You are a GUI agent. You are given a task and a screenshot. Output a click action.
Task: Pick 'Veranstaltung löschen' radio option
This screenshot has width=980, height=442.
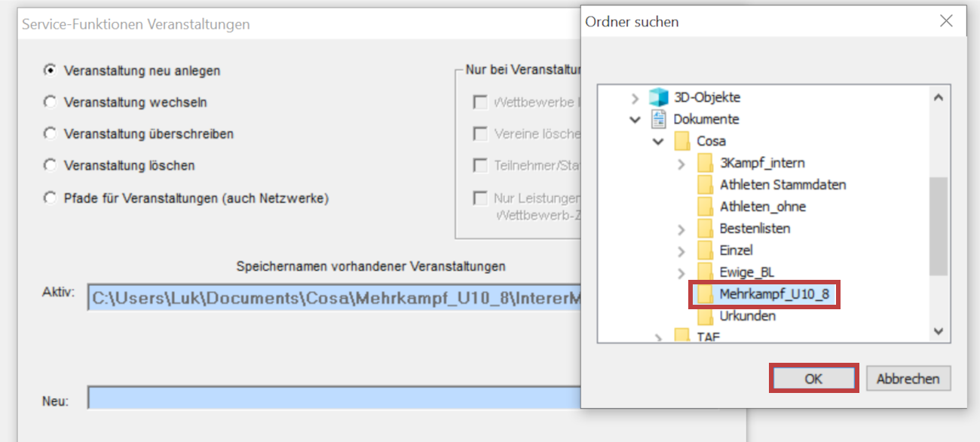(x=51, y=165)
